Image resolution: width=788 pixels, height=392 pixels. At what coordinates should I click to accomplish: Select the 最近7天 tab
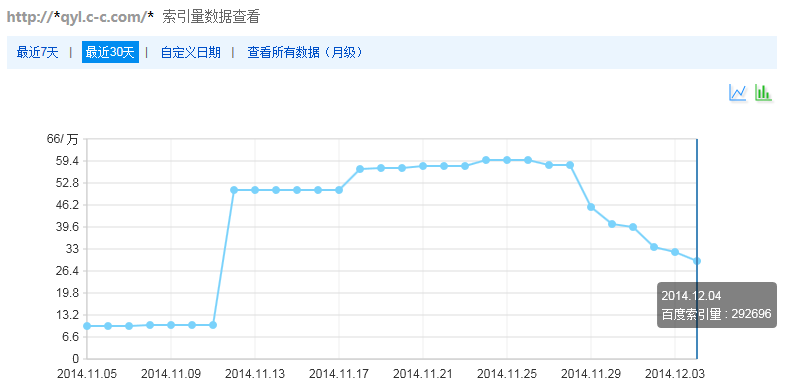click(38, 52)
